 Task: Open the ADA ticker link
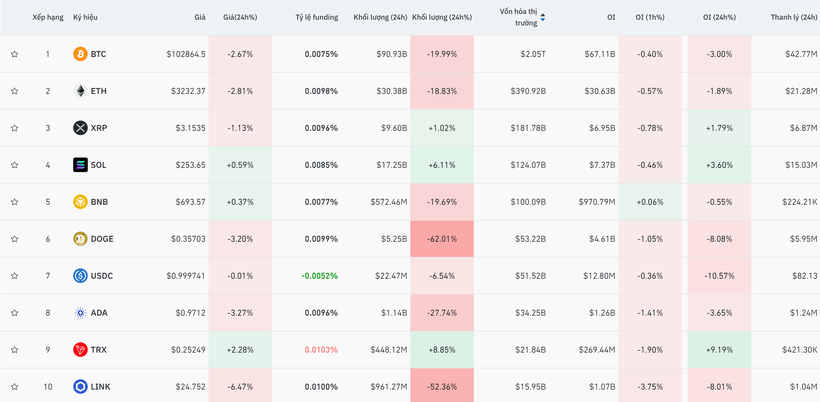pyautogui.click(x=99, y=313)
